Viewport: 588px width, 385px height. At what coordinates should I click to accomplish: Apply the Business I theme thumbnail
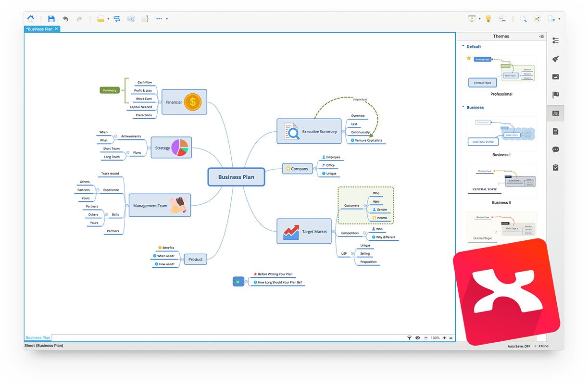[501, 133]
